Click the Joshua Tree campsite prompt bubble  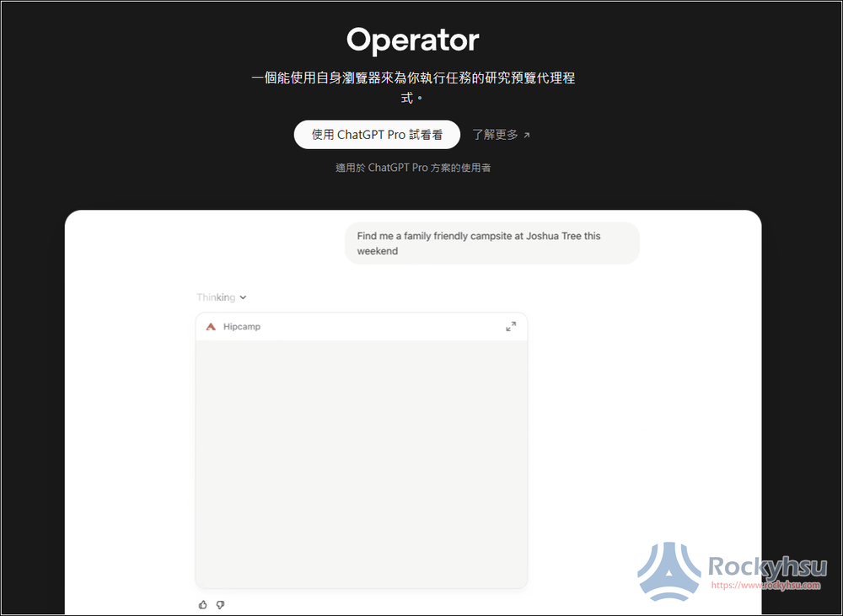[492, 243]
